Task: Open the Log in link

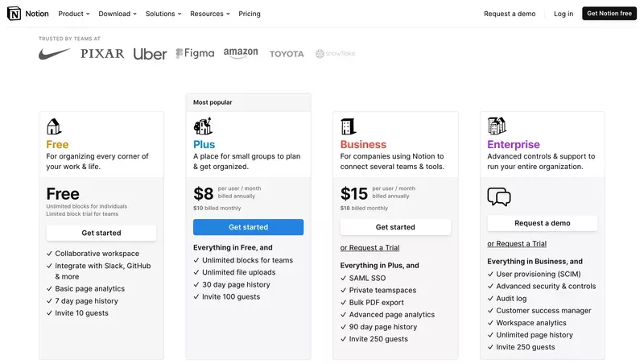Action: 563,14
